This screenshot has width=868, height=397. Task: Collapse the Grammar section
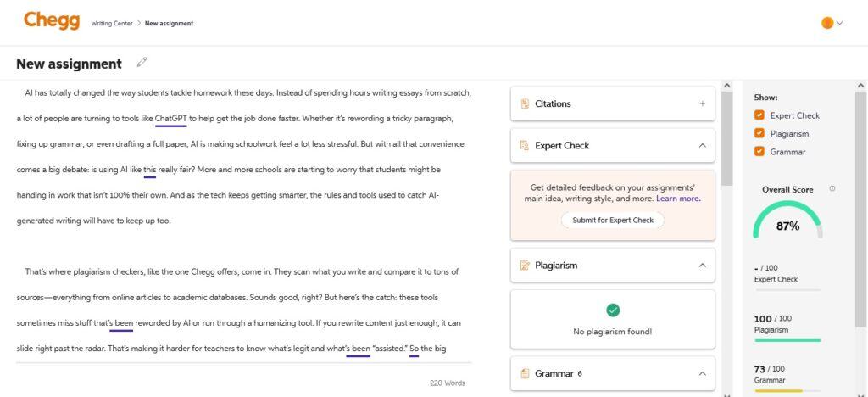coord(703,374)
